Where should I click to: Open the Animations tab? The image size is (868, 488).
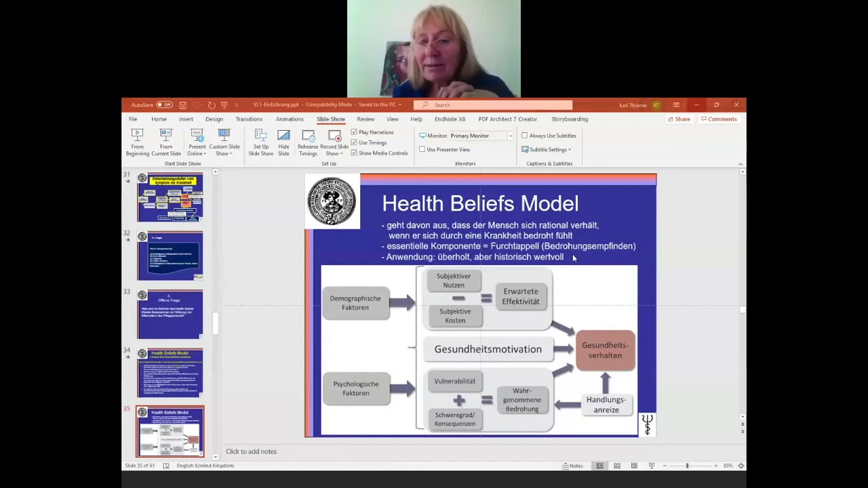tap(290, 119)
